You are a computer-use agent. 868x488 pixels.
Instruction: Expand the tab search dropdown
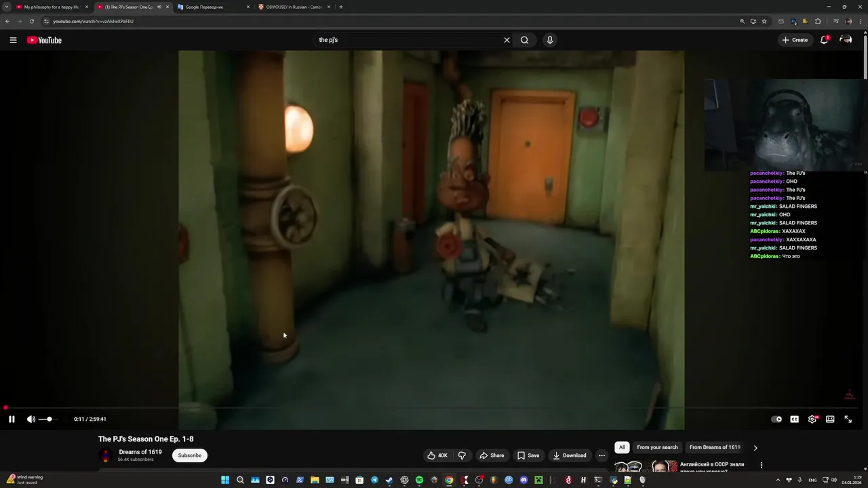(6, 7)
